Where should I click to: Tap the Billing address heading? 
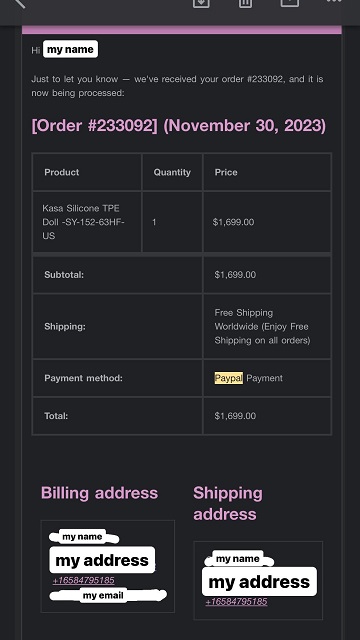[99, 493]
